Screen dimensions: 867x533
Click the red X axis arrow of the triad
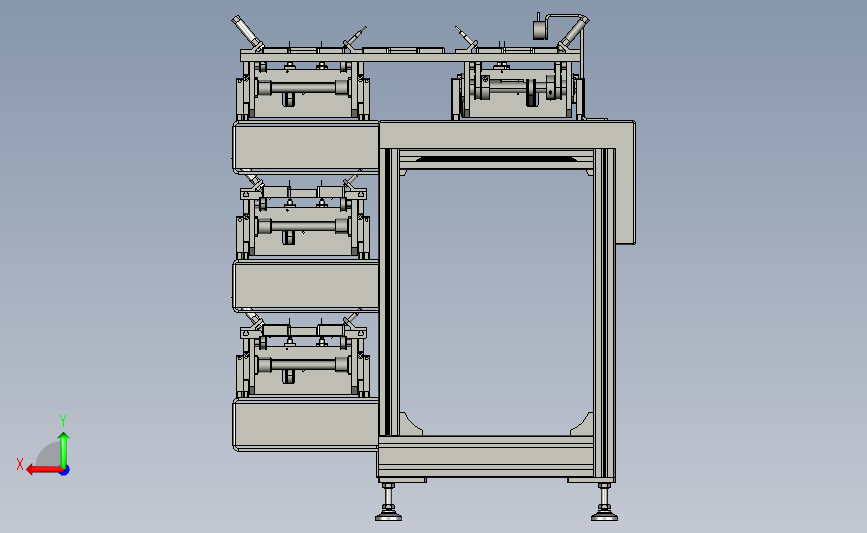(x=44, y=470)
